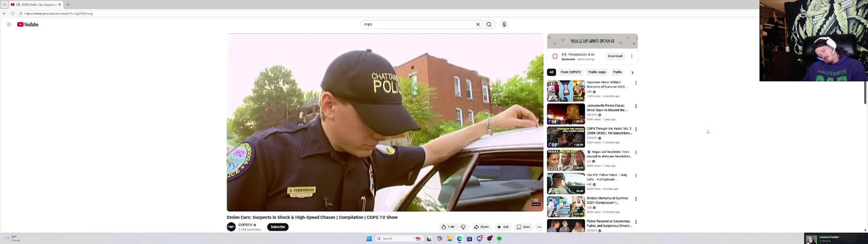The image size is (868, 244).
Task: Open the browser tab search dropdown
Action: pos(4,4)
